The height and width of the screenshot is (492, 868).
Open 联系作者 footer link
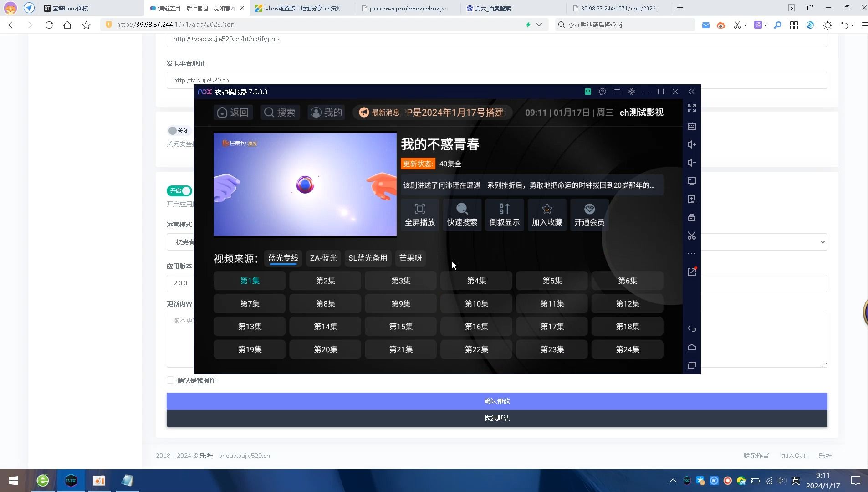756,456
